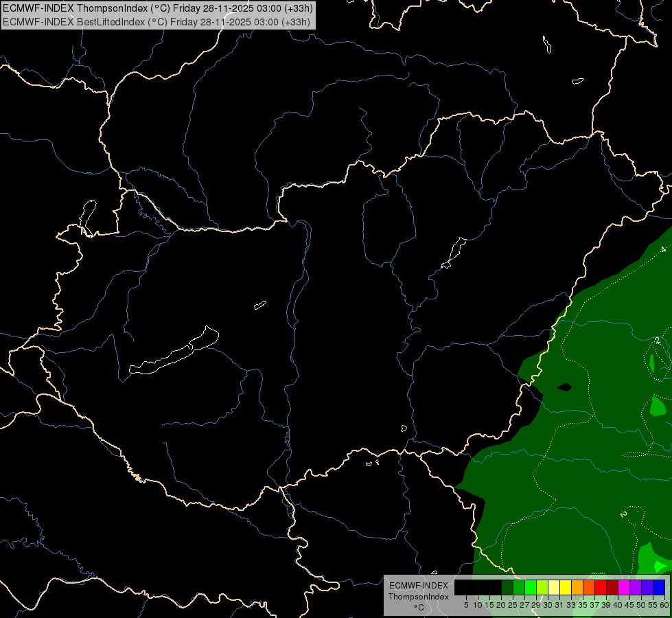Screen dimensions: 672x618
Task: Click the legend tick value '55'
Action: (x=652, y=605)
